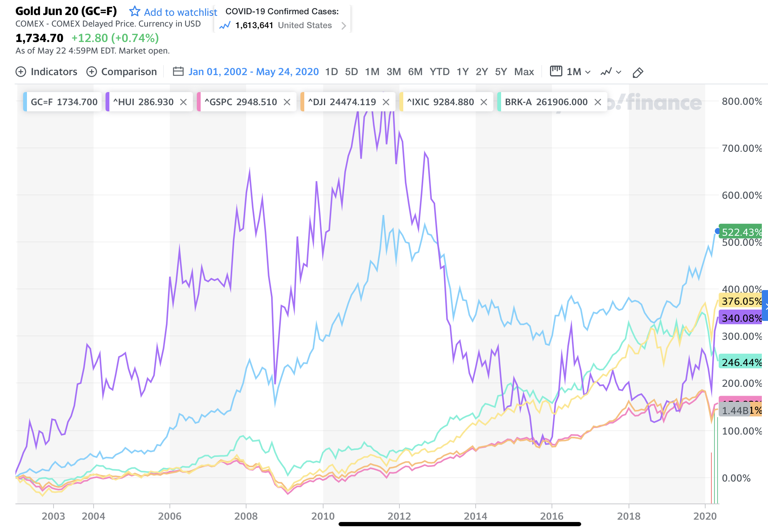Click the Comparison plus icon
Viewport: 768px width, 532px height.
pos(91,72)
